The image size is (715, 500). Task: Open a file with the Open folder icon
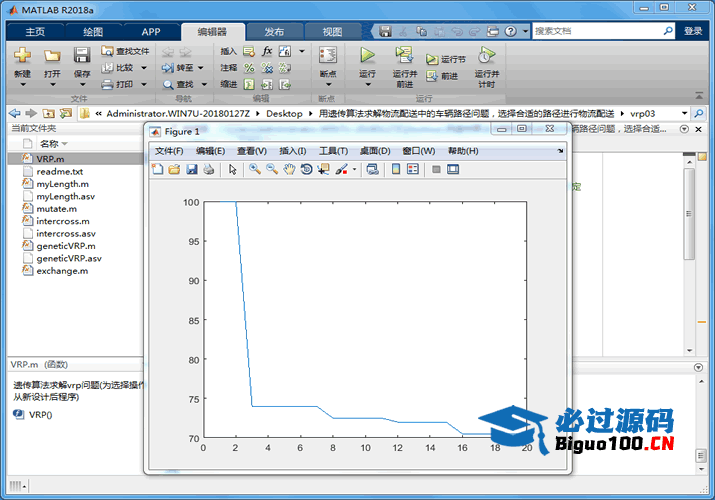pyautogui.click(x=52, y=56)
